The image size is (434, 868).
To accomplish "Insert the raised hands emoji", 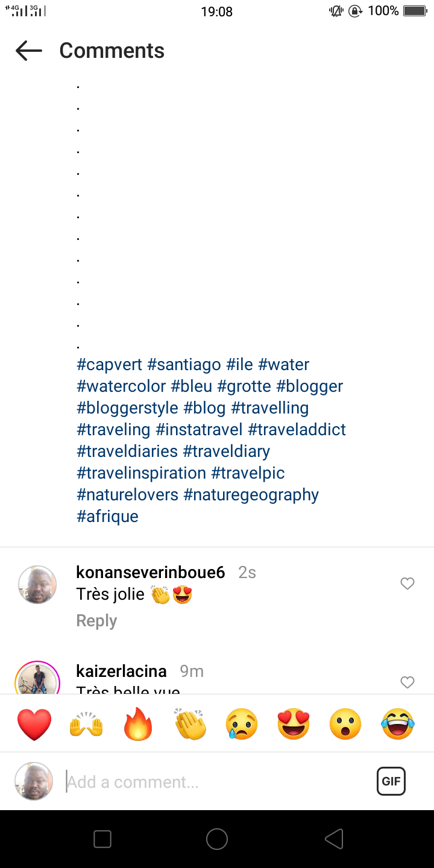I will [x=86, y=724].
